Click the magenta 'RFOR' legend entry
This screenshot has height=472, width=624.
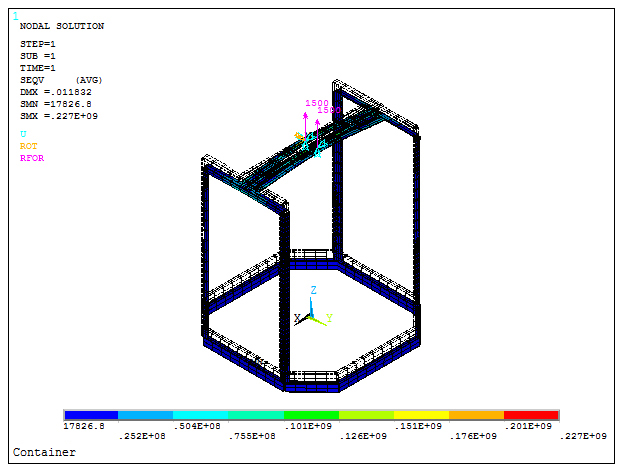pyautogui.click(x=32, y=158)
